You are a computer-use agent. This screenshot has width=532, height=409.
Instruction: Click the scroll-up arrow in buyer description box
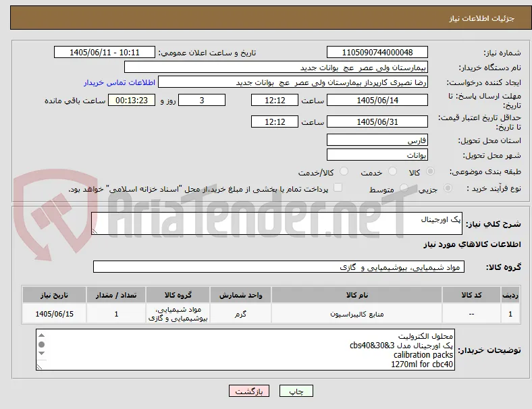pyautogui.click(x=41, y=335)
